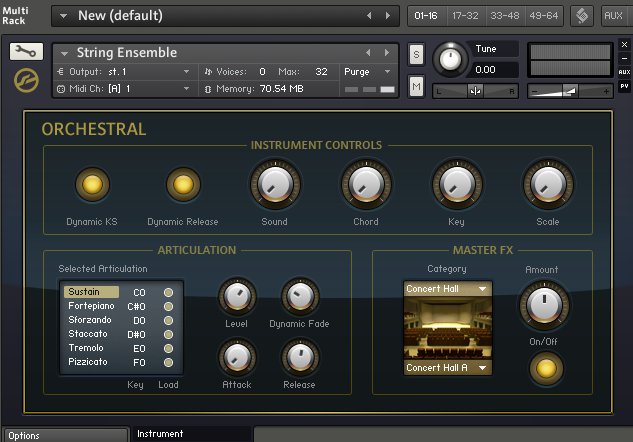The height and width of the screenshot is (442, 633).
Task: Open the Options tab at bottom
Action: (65, 435)
